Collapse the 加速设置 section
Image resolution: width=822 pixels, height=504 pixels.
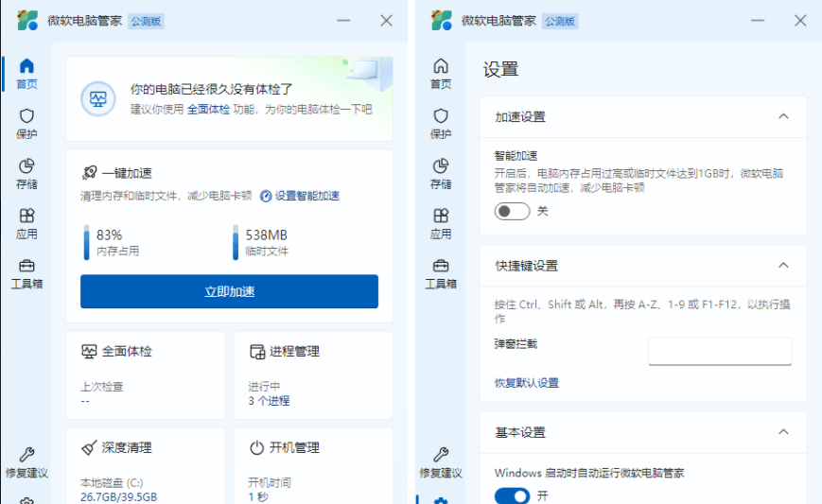(x=782, y=116)
